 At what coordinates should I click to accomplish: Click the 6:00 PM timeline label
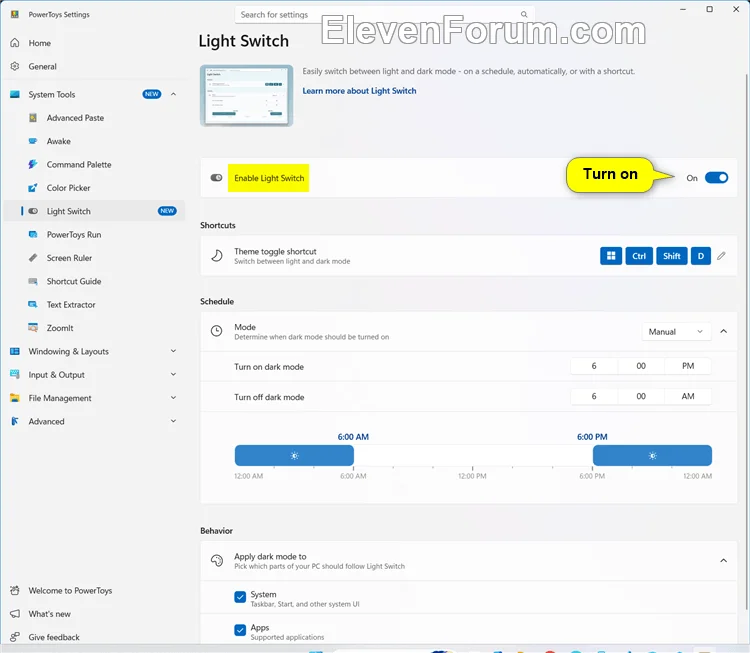[592, 437]
